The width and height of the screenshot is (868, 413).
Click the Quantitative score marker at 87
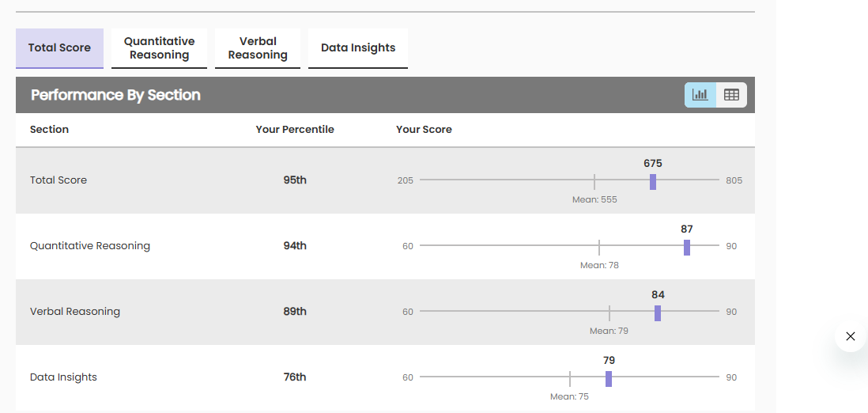coord(687,247)
